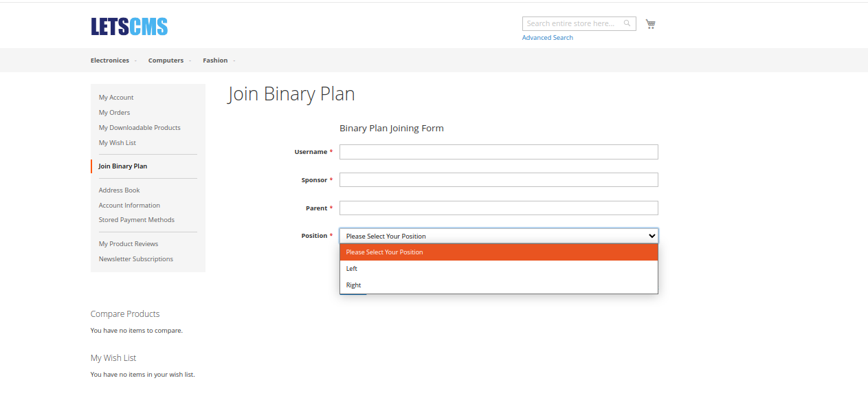The image size is (868, 396).
Task: Click the Advanced Search link
Action: (547, 38)
